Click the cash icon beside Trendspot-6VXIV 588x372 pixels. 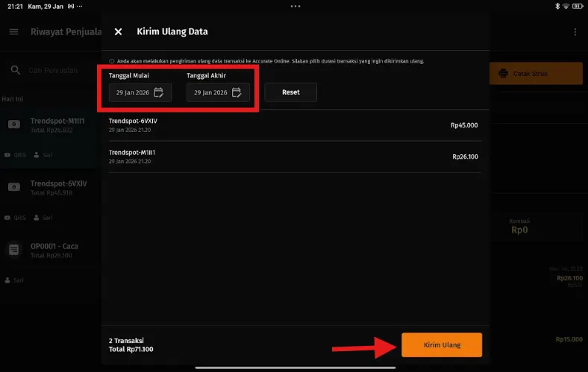coord(14,186)
